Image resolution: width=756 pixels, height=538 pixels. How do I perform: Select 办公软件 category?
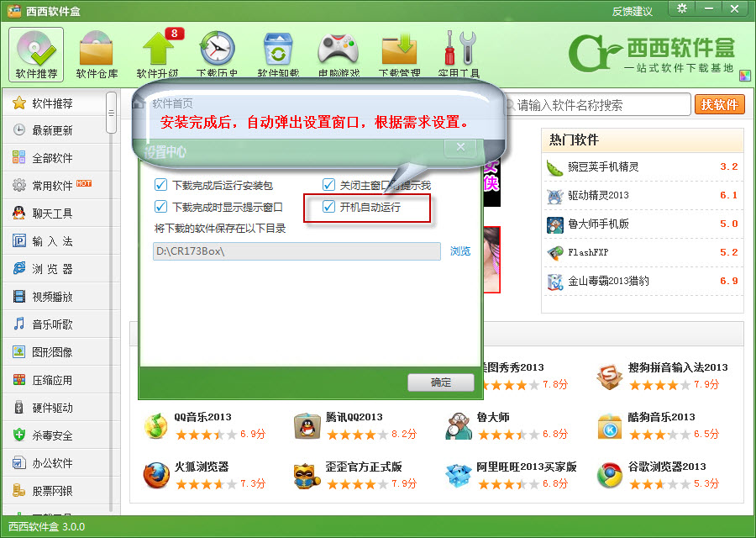55,463
